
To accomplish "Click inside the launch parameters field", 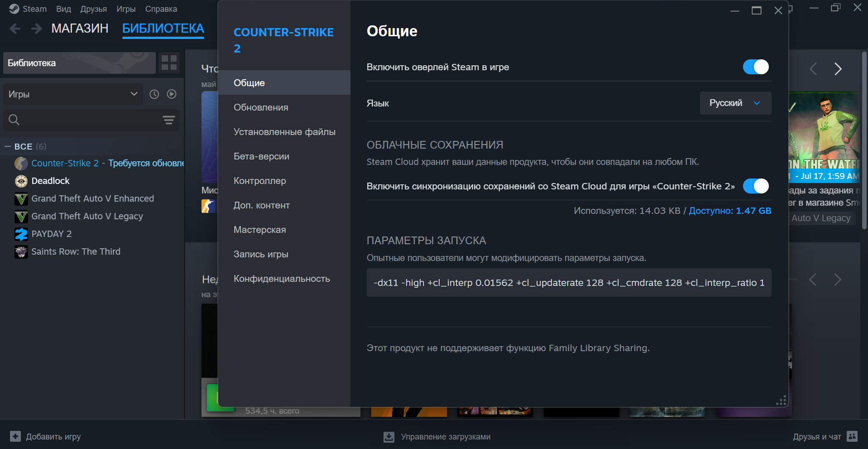I will pos(568,282).
